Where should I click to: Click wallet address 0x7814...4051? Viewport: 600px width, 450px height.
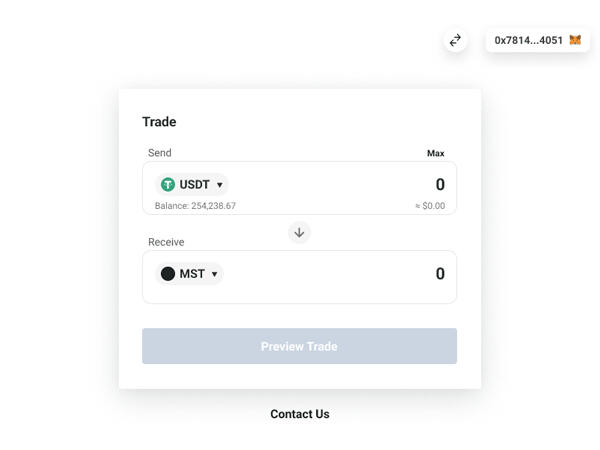pos(528,40)
